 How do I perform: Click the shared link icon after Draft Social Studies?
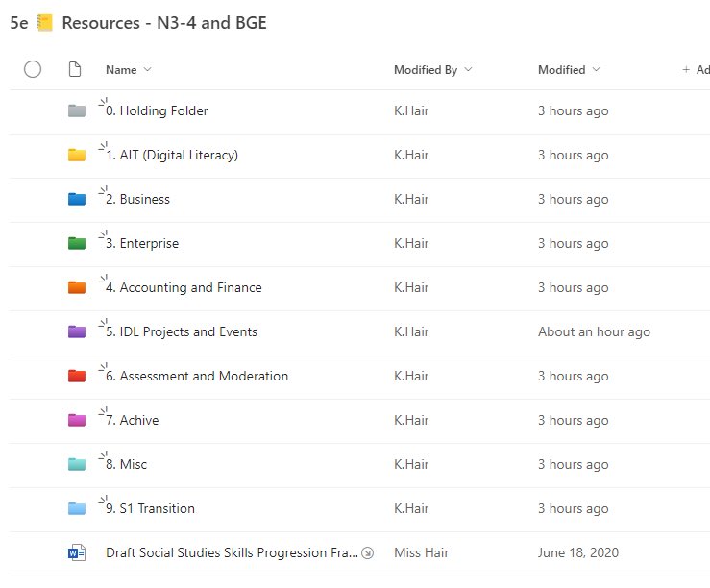click(x=367, y=552)
